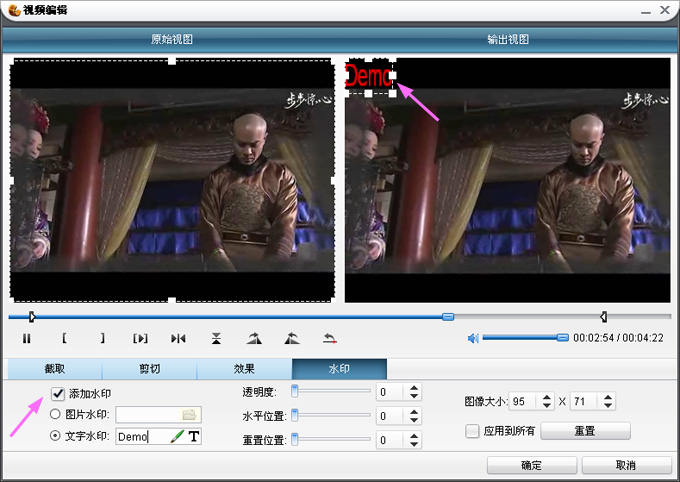Rotate video clockwise icon
This screenshot has width=680, height=482.
click(x=254, y=338)
